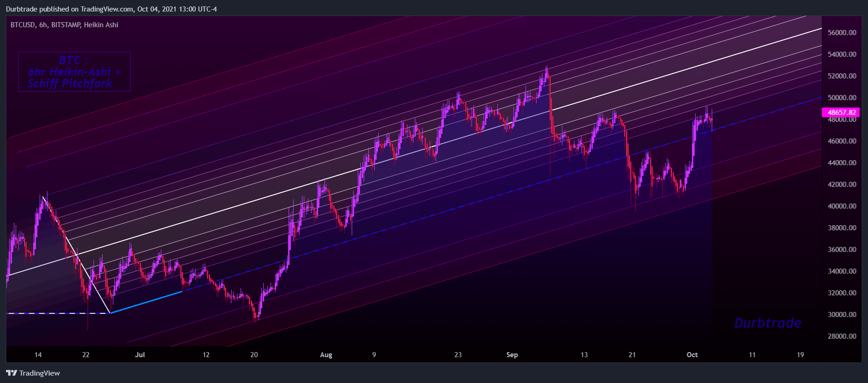Click the '22' date label on time axis
868x383 pixels.
86,355
